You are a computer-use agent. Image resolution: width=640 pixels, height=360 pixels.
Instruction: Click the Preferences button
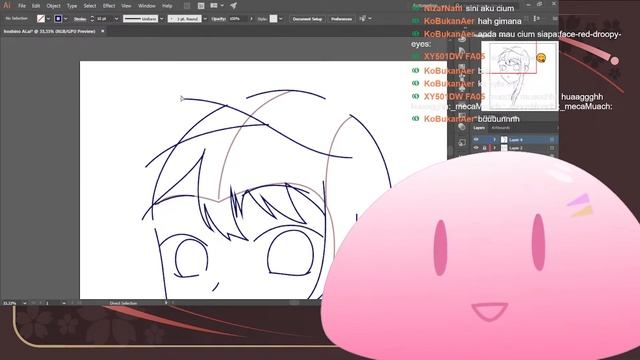point(341,19)
